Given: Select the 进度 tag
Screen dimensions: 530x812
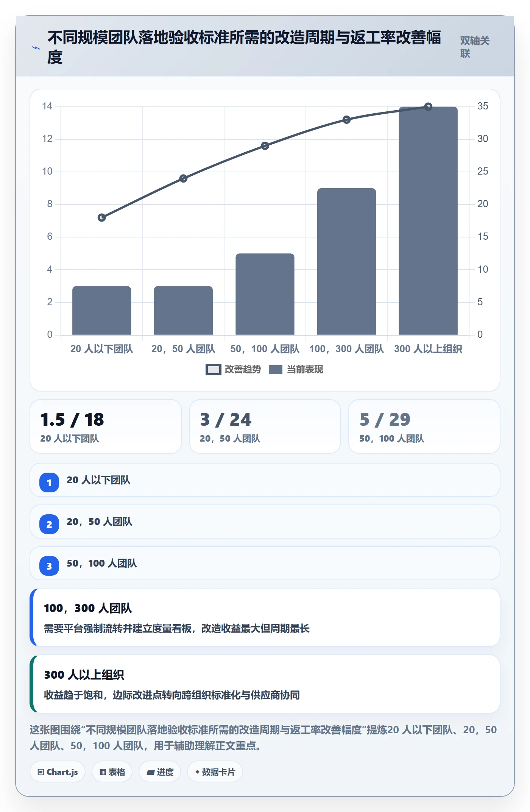Looking at the screenshot, I should coord(160,772).
